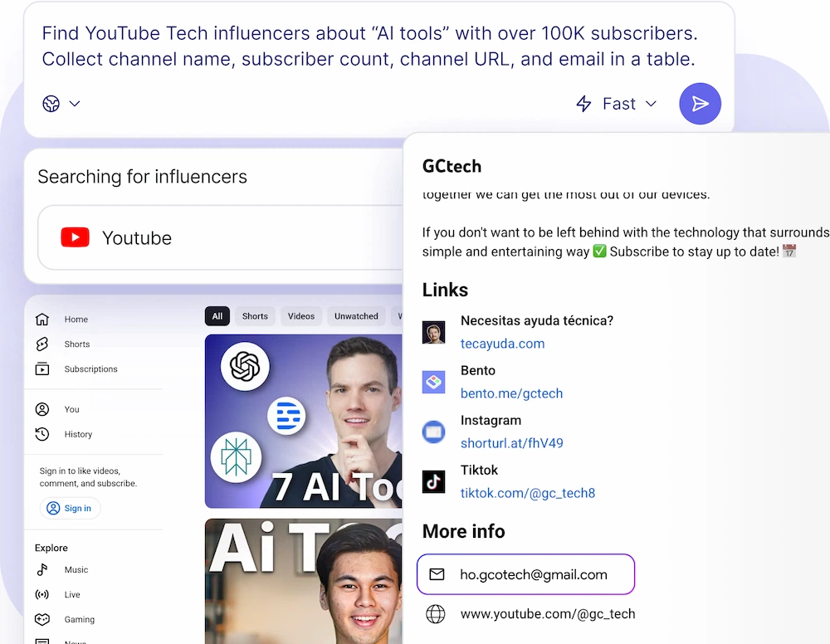This screenshot has height=644, width=830.
Task: Click the envelope email icon
Action: coord(437,574)
